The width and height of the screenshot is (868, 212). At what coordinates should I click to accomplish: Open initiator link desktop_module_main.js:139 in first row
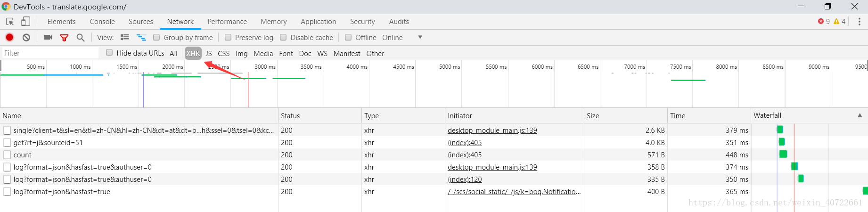(492, 130)
